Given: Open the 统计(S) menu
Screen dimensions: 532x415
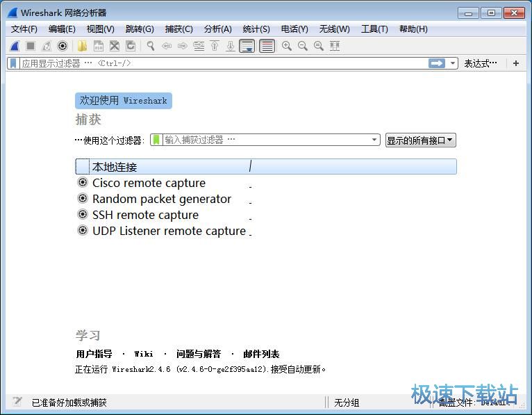Looking at the screenshot, I should pyautogui.click(x=256, y=29).
